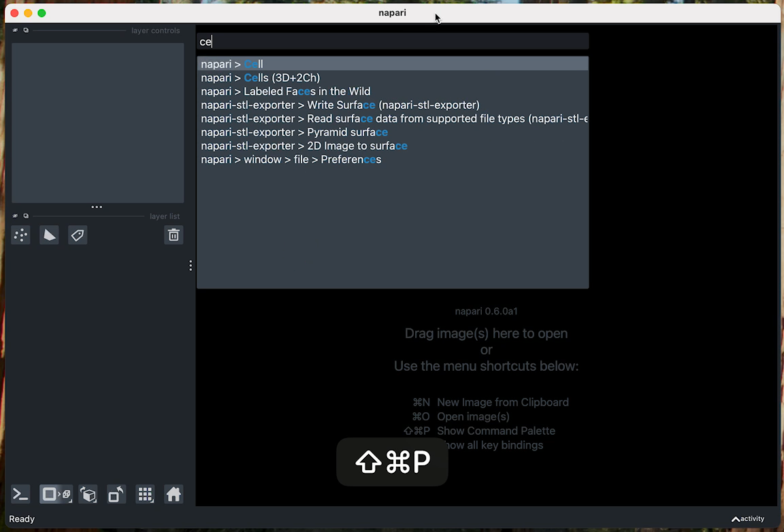Screen dimensions: 784x532
Task: Add a new points layer
Action: [20, 235]
